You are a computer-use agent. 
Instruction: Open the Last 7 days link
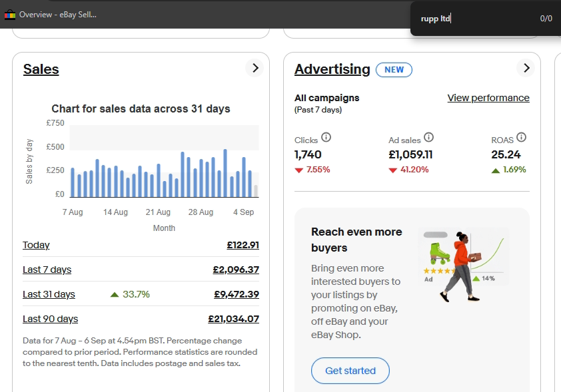[x=47, y=270]
